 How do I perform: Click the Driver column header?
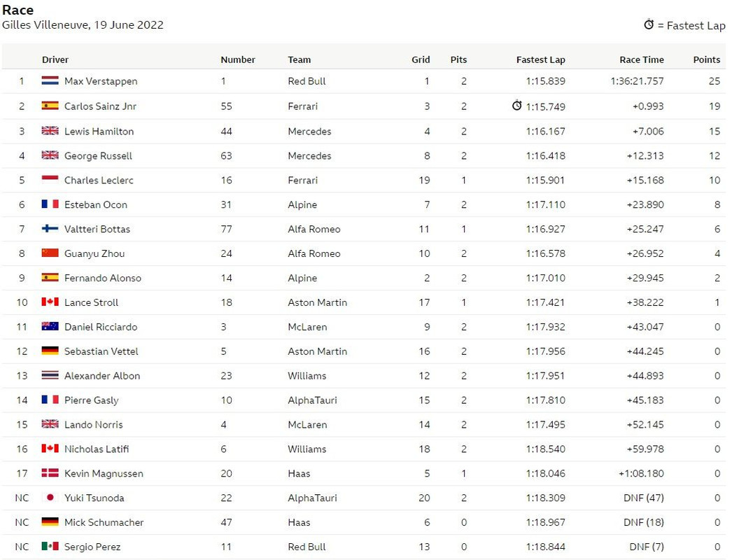coord(55,59)
